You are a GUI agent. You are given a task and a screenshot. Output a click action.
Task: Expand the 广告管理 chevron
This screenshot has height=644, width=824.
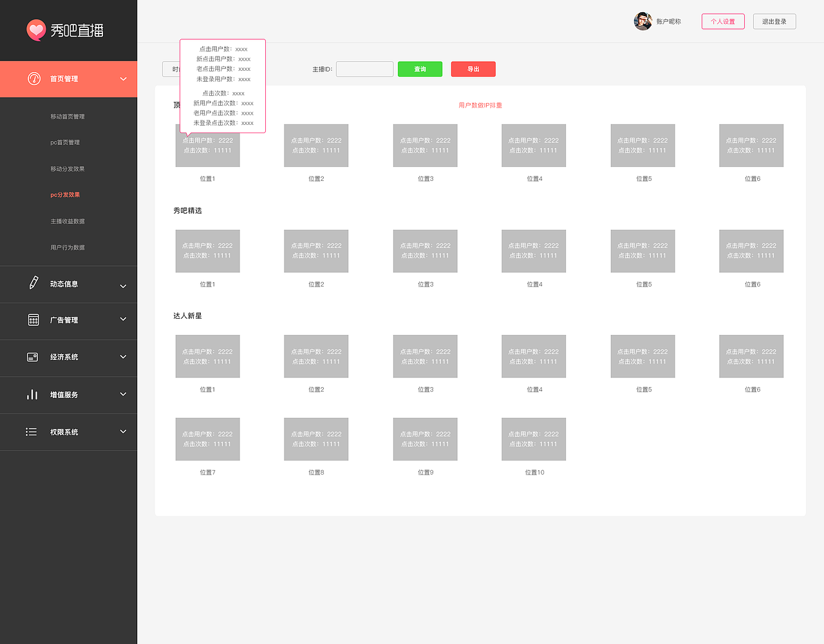[124, 319]
